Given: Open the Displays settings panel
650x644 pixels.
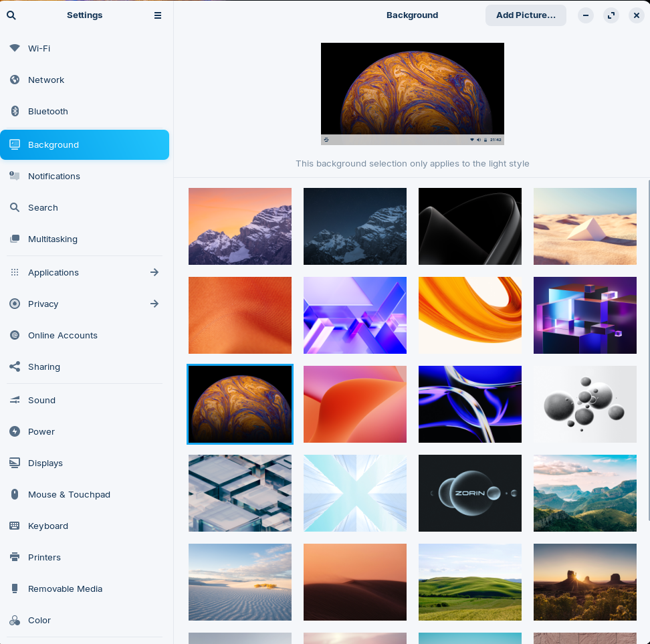Looking at the screenshot, I should coord(45,463).
